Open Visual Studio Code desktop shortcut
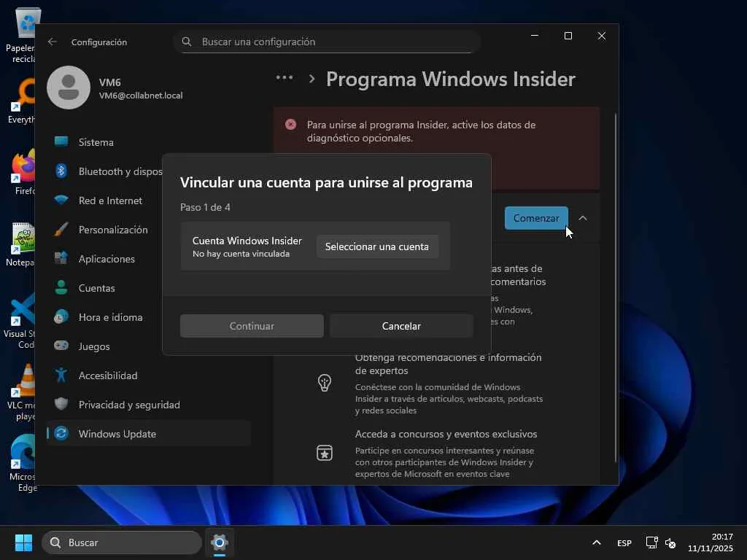Viewport: 747px width, 560px height. tap(21, 321)
